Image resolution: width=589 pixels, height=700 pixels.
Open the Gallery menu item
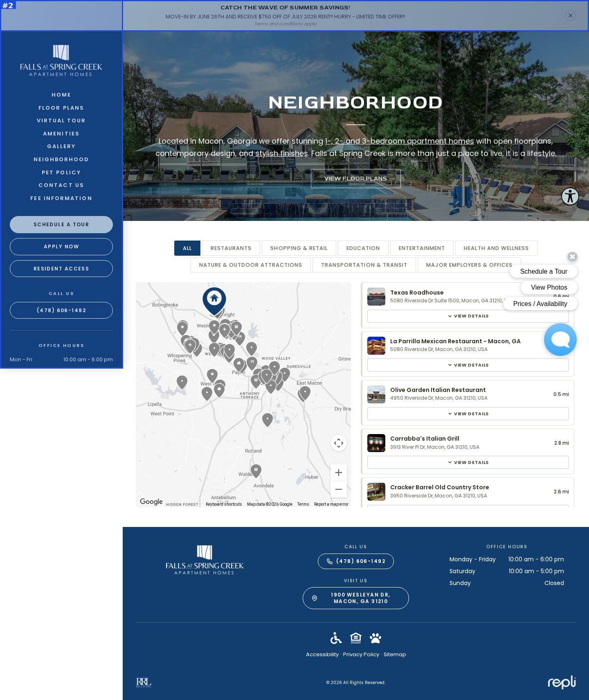click(61, 146)
